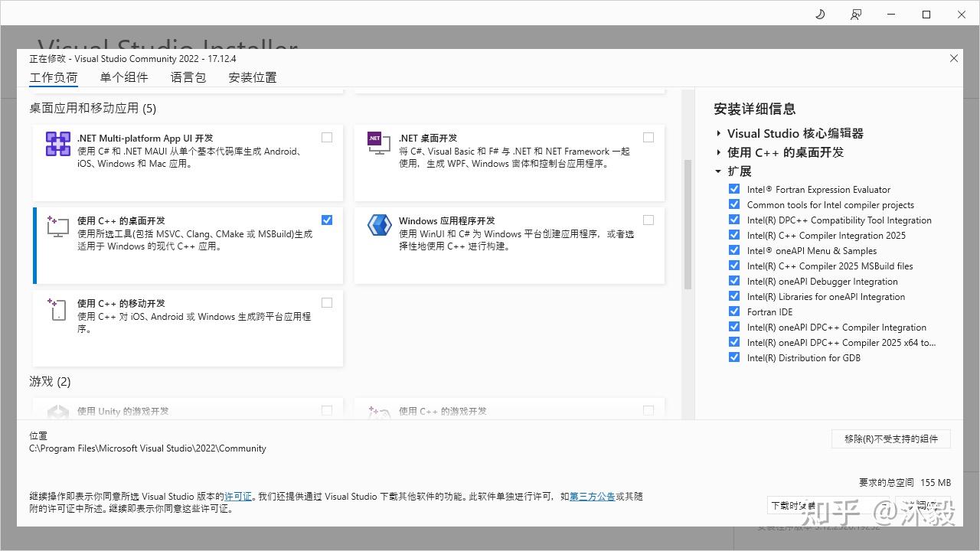The width and height of the screenshot is (980, 551).
Task: Disable the Fortran IDE component
Action: click(734, 311)
